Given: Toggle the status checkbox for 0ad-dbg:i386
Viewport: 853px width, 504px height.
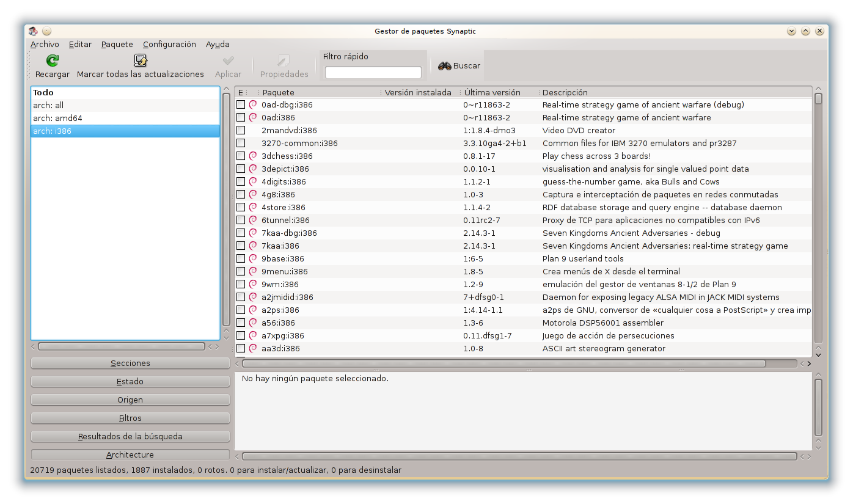Looking at the screenshot, I should [241, 104].
